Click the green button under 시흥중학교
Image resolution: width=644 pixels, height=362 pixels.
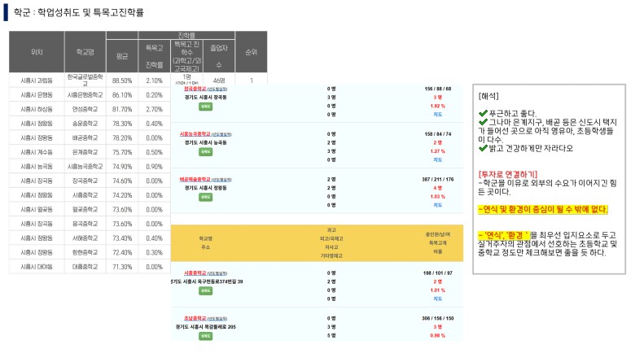click(205, 290)
